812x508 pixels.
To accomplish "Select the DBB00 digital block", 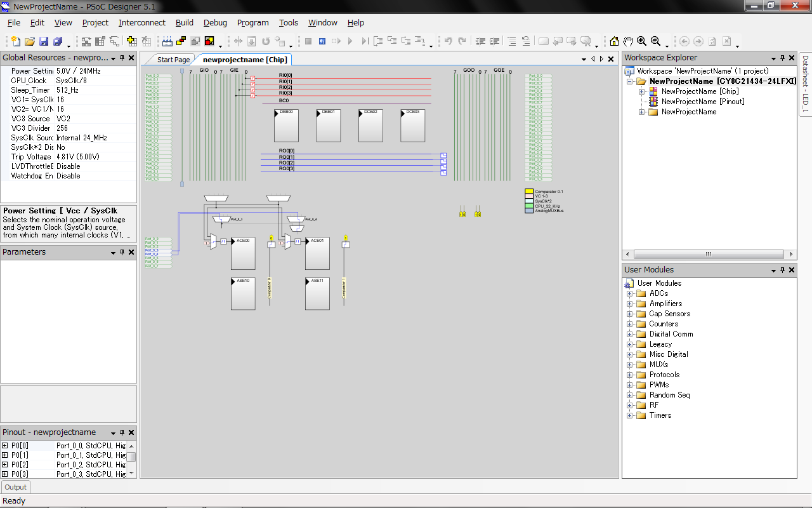I will click(x=286, y=126).
